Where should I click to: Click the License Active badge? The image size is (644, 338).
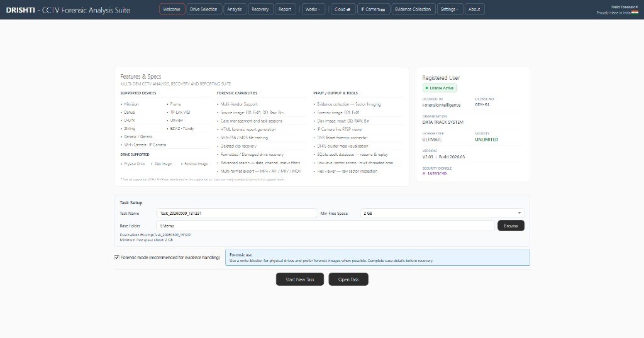440,88
